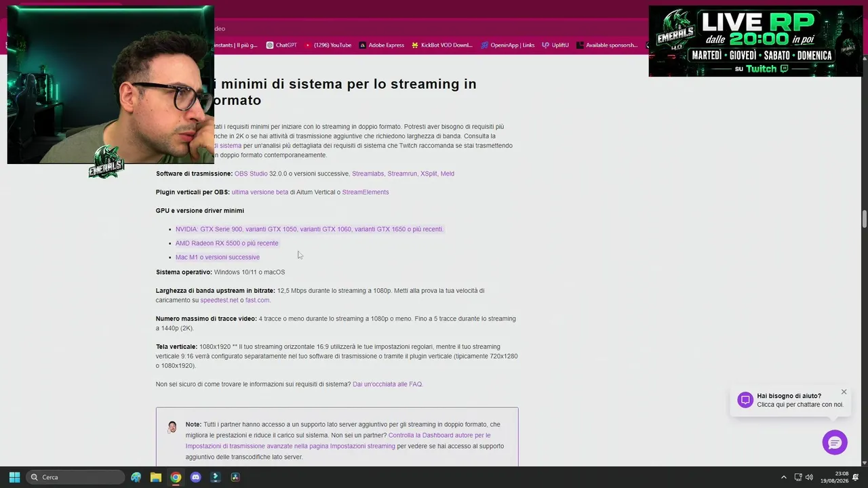Open the speedtest.net link
Screen dimensions: 868x488
(x=219, y=300)
